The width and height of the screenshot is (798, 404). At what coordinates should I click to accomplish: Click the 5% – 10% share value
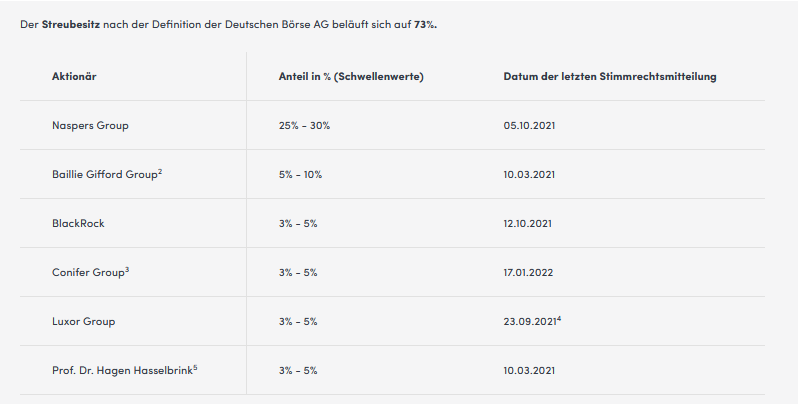click(300, 175)
